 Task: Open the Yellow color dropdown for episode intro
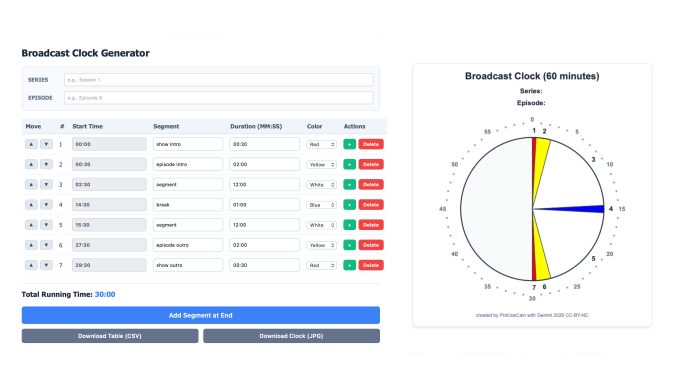tap(321, 164)
